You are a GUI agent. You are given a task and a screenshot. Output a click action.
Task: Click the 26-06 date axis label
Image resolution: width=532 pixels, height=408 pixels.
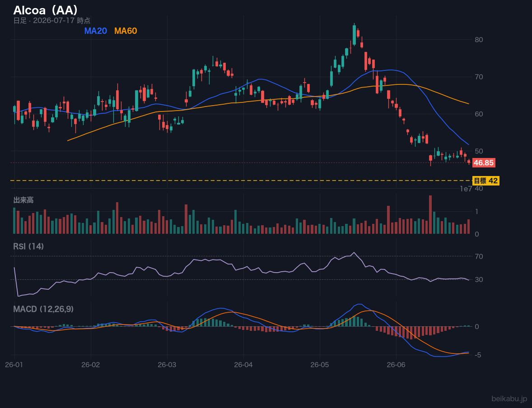396,365
